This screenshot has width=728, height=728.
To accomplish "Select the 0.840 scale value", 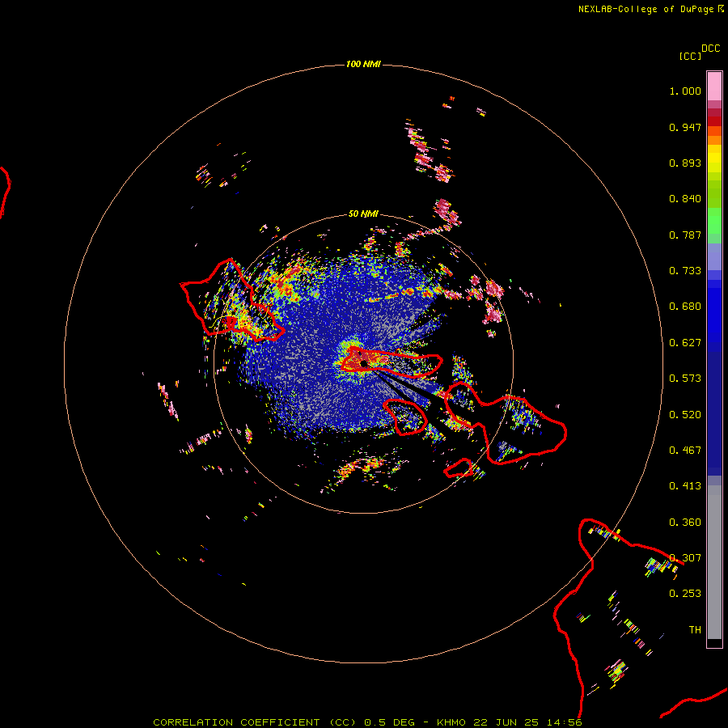I will [x=685, y=199].
